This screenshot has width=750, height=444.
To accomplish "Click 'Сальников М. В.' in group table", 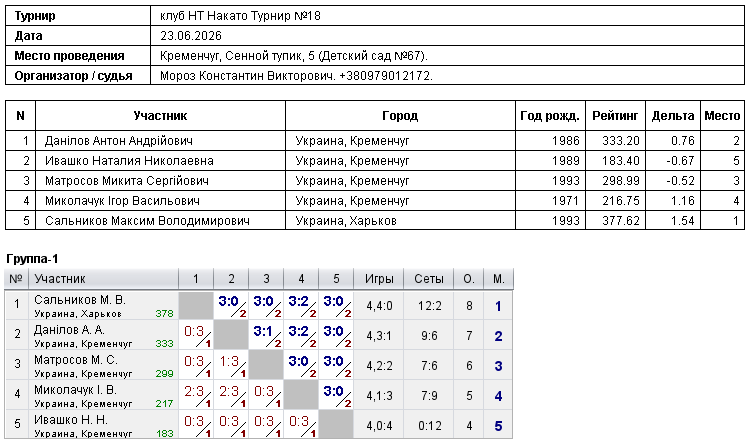I will coord(80,300).
